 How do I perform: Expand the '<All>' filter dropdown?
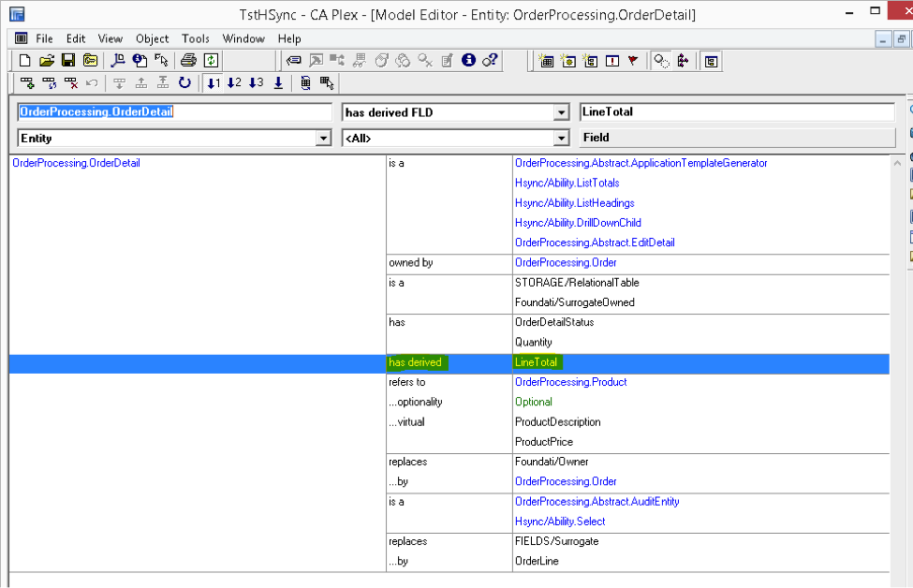click(x=561, y=138)
